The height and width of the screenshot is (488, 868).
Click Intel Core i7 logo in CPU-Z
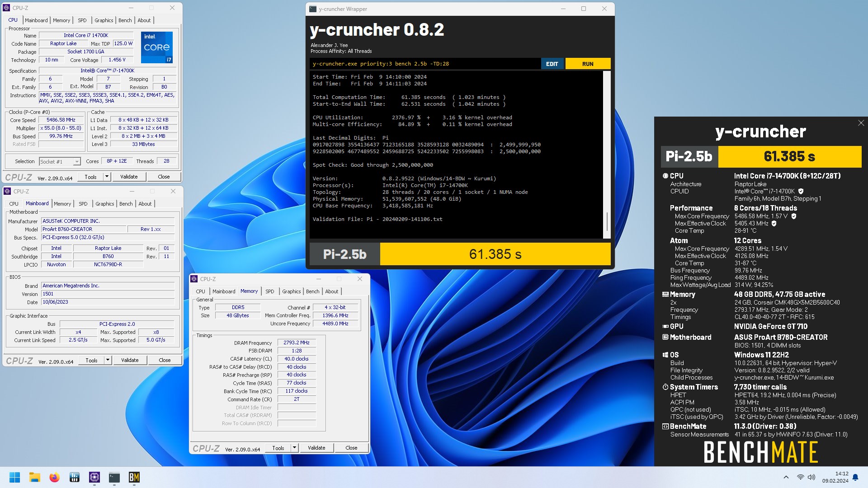[x=157, y=47]
